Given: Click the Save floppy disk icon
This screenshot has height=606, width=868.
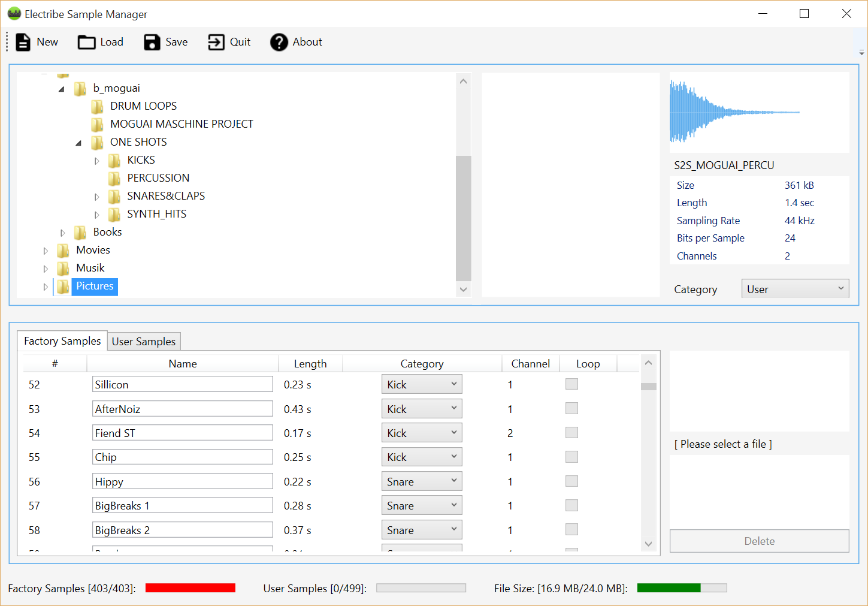Looking at the screenshot, I should pyautogui.click(x=152, y=42).
